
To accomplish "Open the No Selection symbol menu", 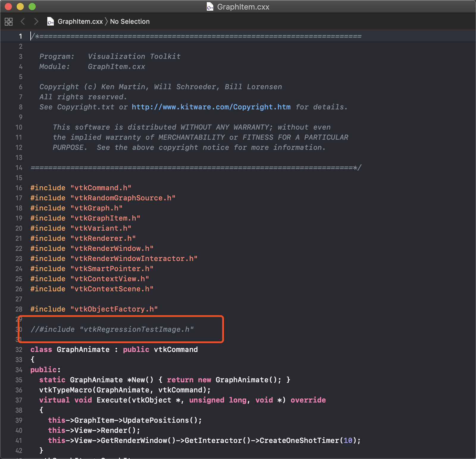I will [130, 21].
